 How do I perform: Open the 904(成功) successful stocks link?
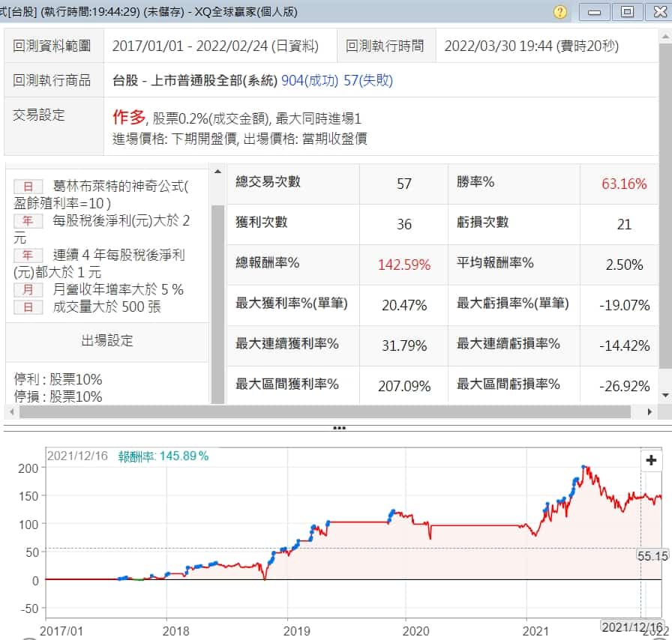pyautogui.click(x=310, y=81)
